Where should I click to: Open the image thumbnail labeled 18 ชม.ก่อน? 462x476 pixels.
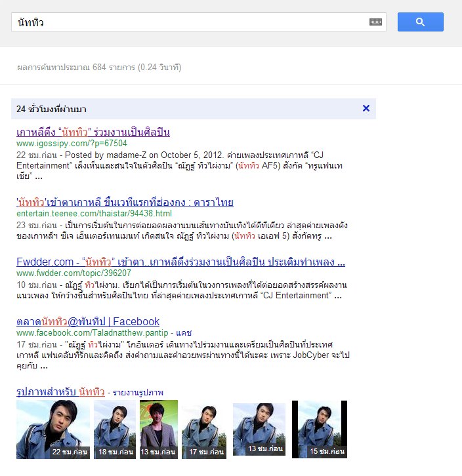coord(115,429)
